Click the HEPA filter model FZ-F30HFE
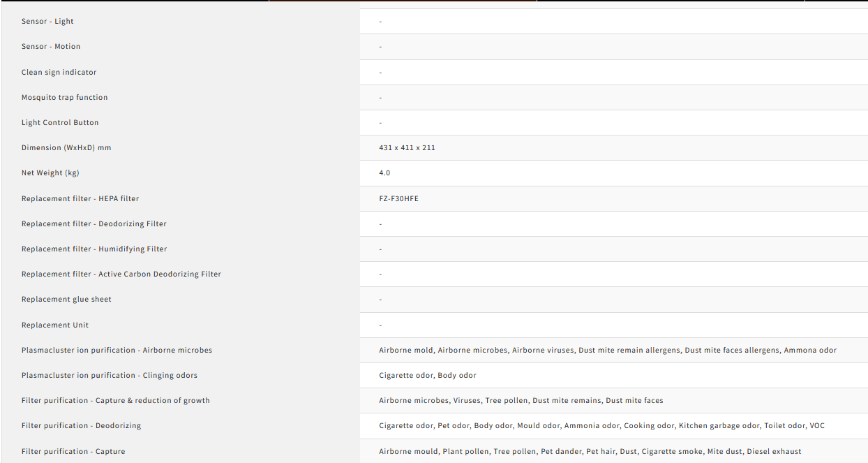868x463 pixels. [x=398, y=199]
